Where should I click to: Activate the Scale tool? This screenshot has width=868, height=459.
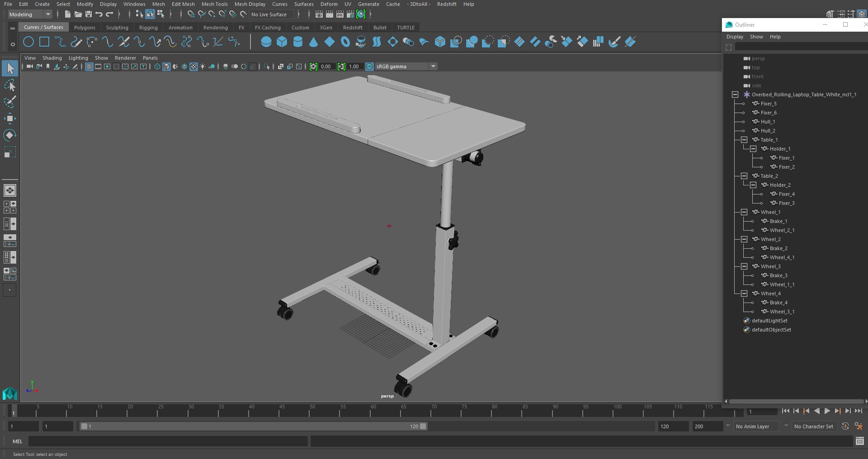coord(10,151)
